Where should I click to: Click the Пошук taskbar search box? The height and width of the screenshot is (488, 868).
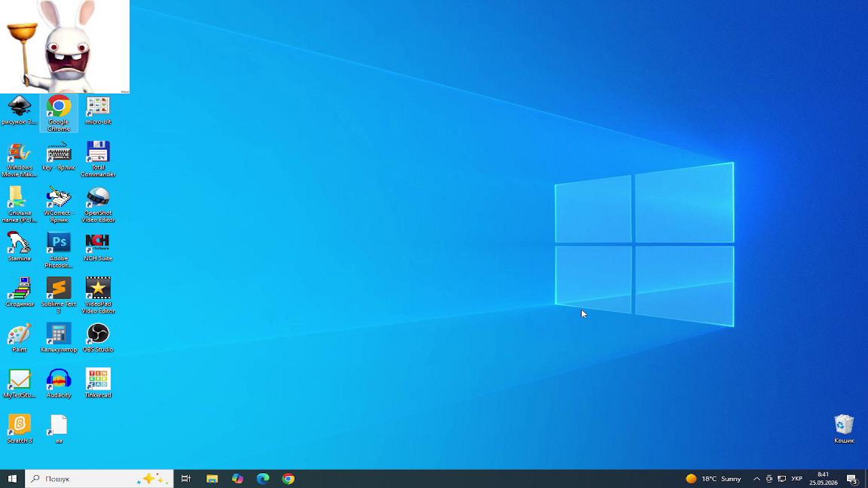click(99, 479)
